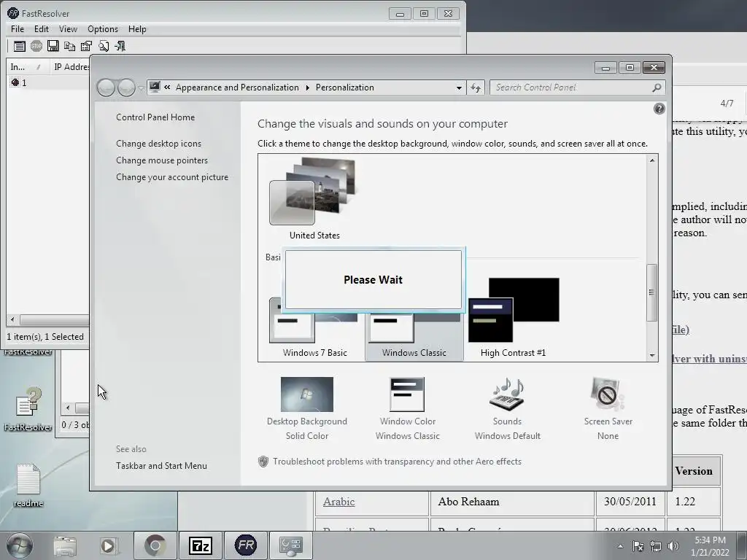Viewport: 747px width, 560px height.
Task: Click the Refresh button beside address bar
Action: tap(476, 87)
